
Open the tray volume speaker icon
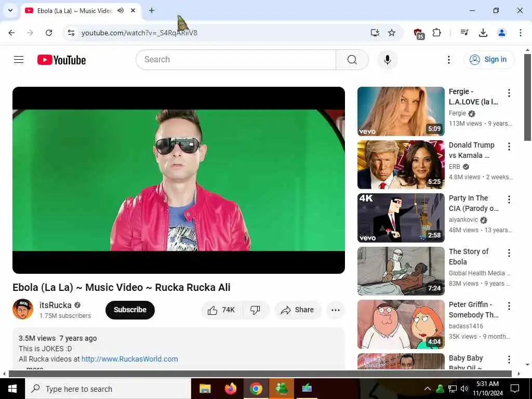click(x=464, y=389)
